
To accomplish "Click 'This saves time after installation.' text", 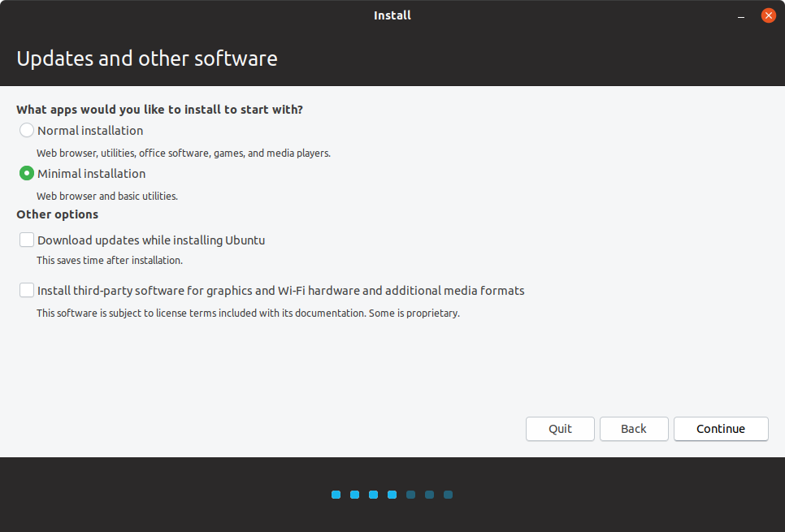I will (x=110, y=260).
